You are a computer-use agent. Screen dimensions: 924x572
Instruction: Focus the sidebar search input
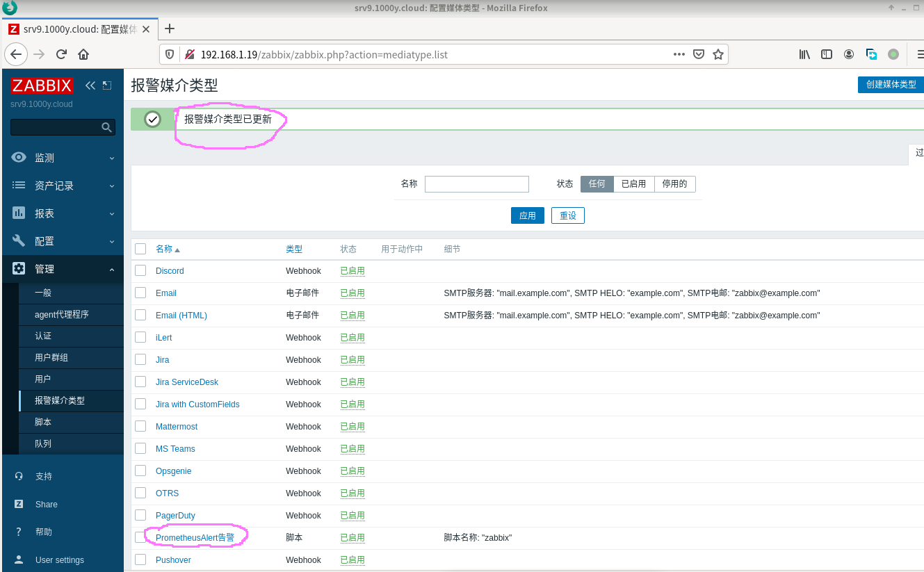pos(56,127)
